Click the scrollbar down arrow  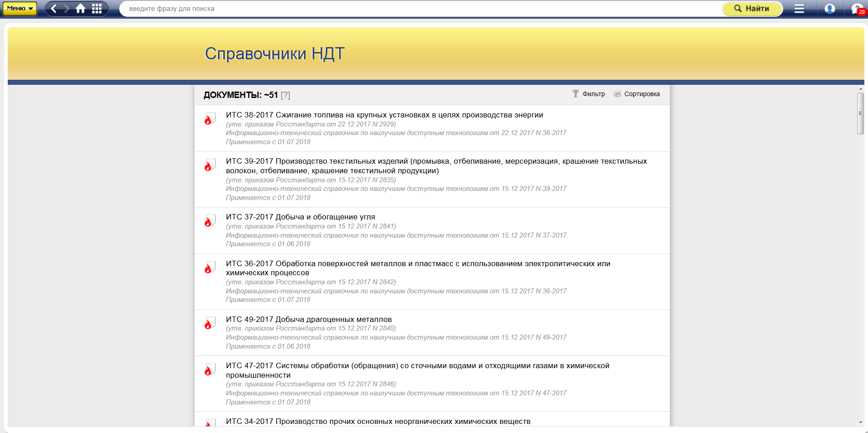coord(860,422)
